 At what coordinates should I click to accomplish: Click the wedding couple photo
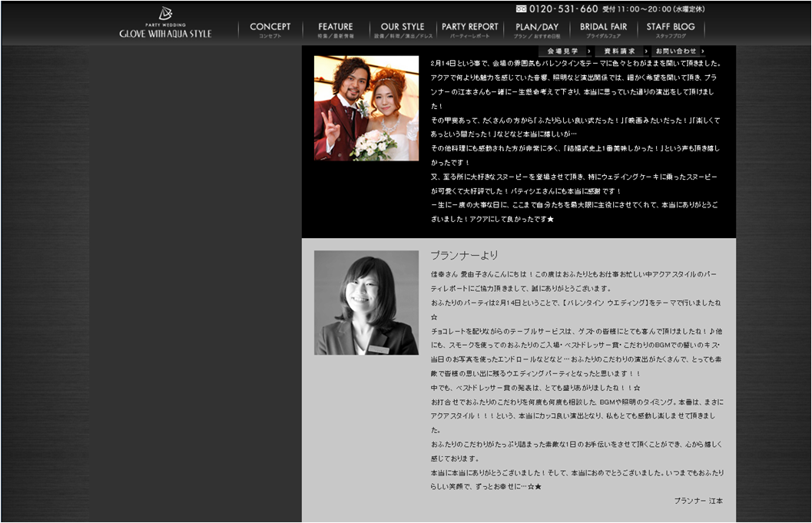[x=366, y=108]
